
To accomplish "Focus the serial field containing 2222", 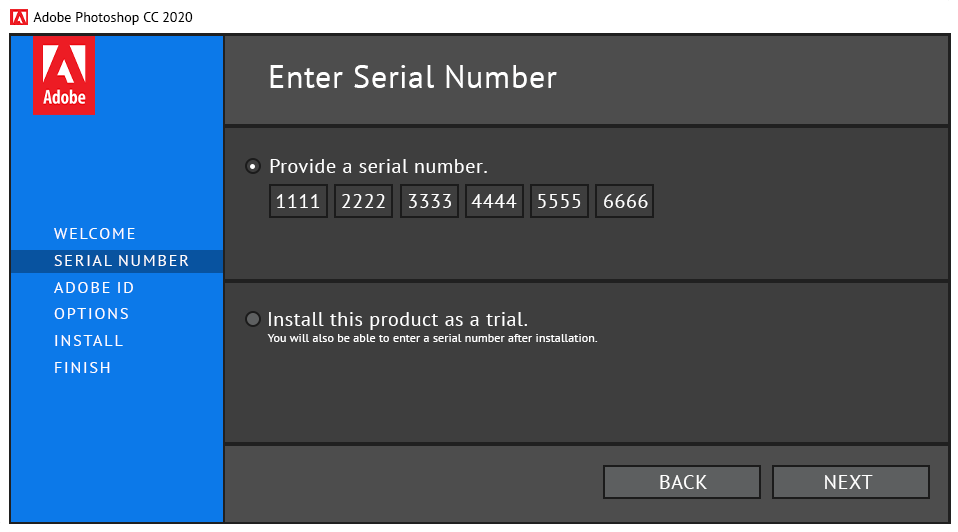I will pyautogui.click(x=364, y=201).
